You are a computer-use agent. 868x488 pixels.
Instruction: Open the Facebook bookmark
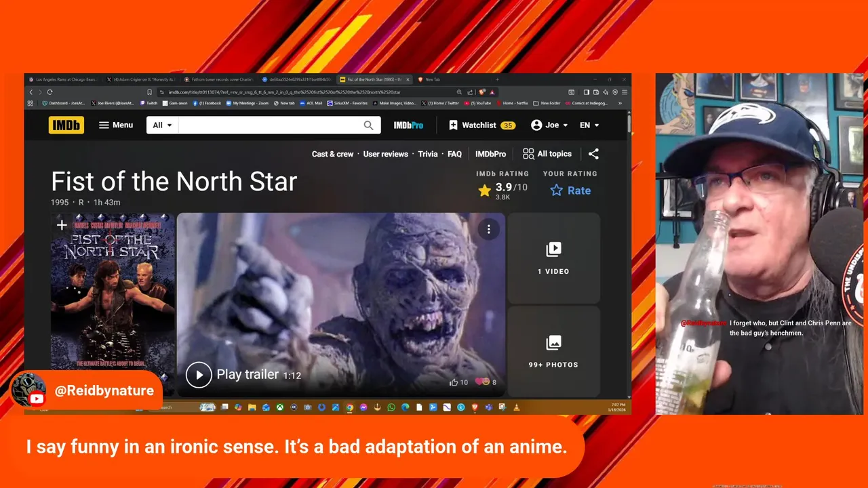[x=208, y=103]
